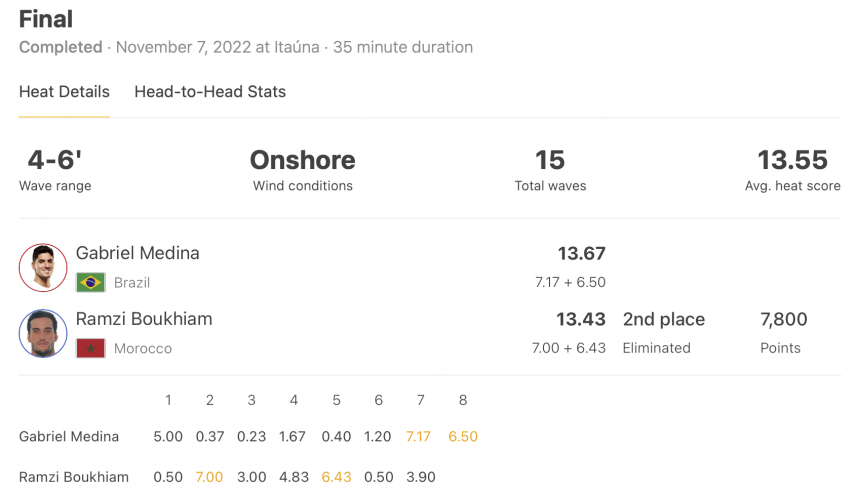The height and width of the screenshot is (498, 856).
Task: Open Gabriel Medina name link in results
Action: coord(138,253)
